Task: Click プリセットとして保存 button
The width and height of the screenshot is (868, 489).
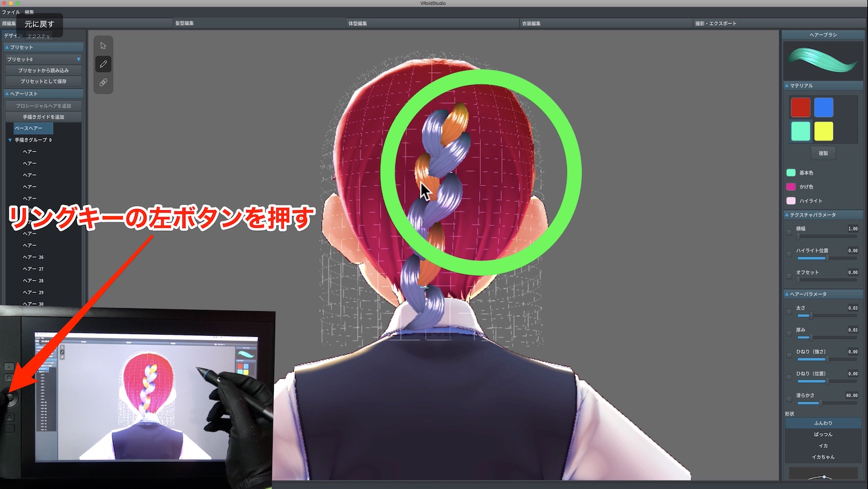Action: click(x=43, y=82)
